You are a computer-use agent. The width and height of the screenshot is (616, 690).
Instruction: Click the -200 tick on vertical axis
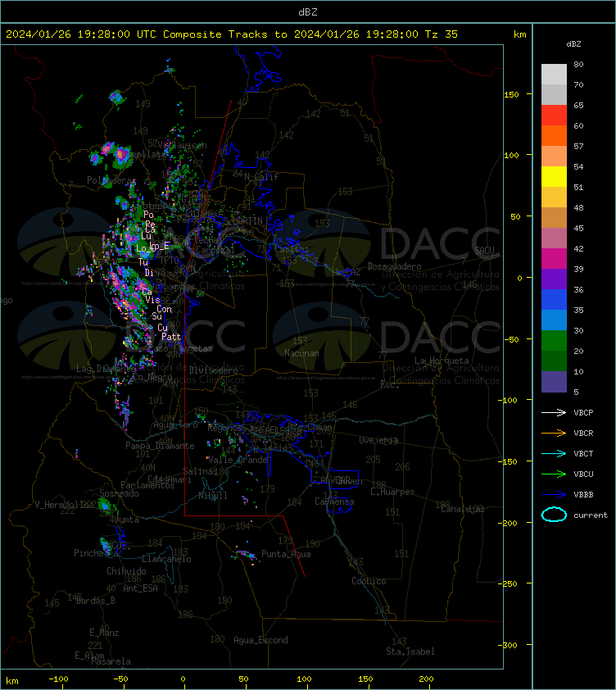pyautogui.click(x=510, y=523)
